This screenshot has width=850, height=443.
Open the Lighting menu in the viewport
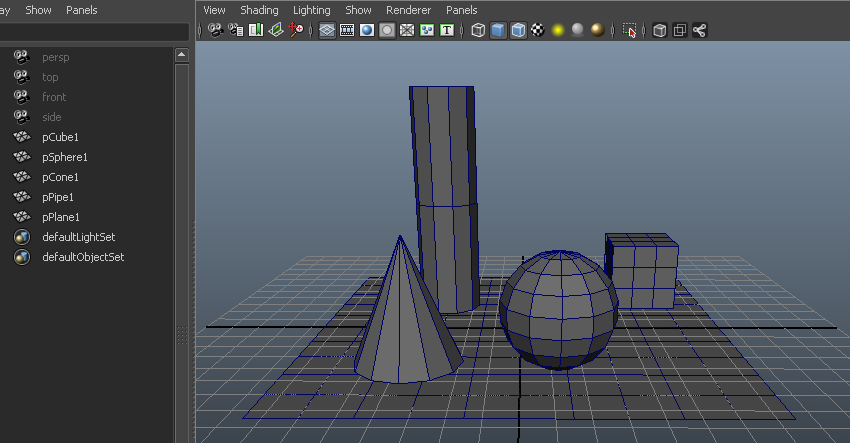point(311,10)
